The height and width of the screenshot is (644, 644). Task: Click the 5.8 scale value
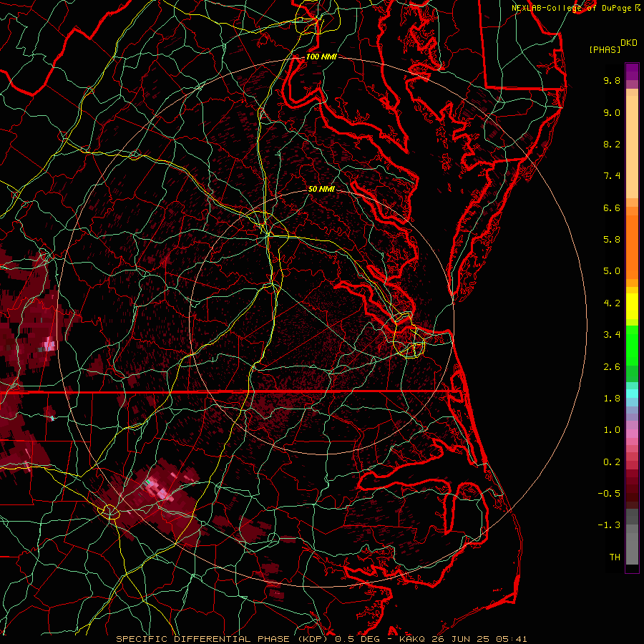pyautogui.click(x=612, y=240)
